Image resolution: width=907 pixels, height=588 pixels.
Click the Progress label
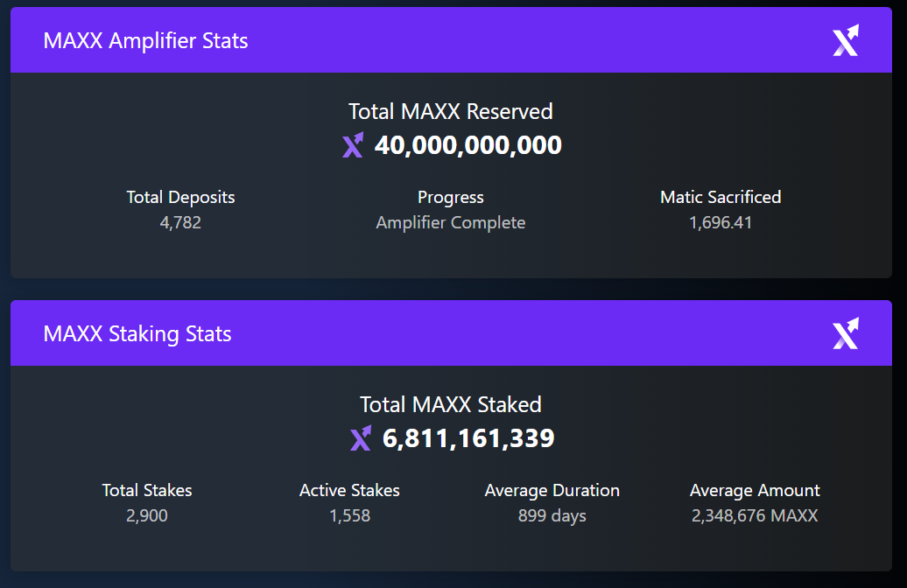pyautogui.click(x=451, y=197)
